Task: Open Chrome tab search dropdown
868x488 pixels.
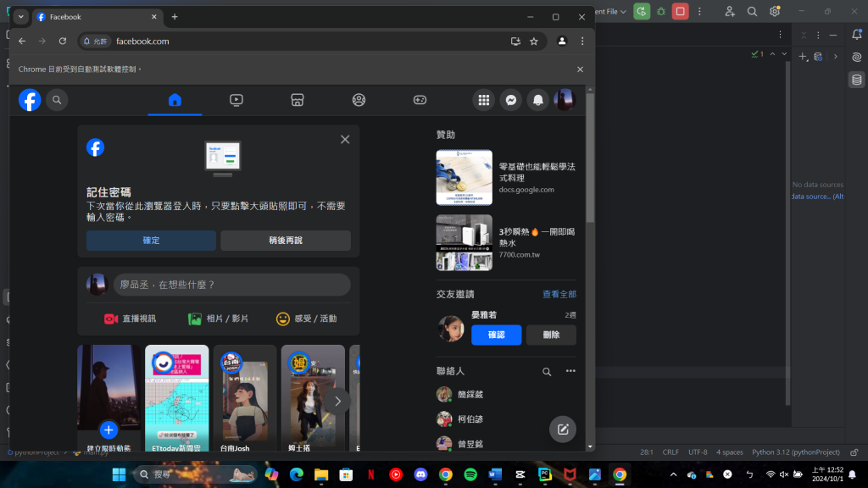Action: [x=20, y=17]
